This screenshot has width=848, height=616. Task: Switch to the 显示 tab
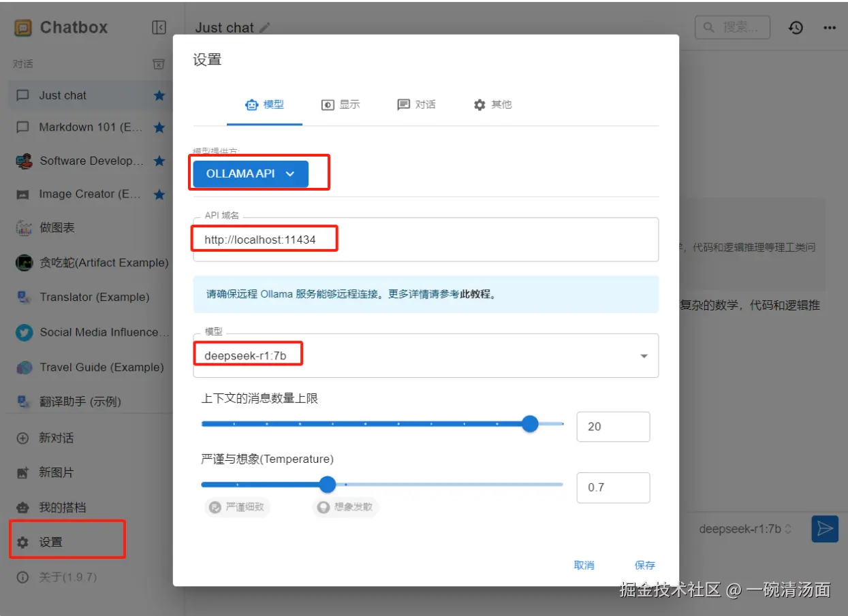click(x=340, y=105)
